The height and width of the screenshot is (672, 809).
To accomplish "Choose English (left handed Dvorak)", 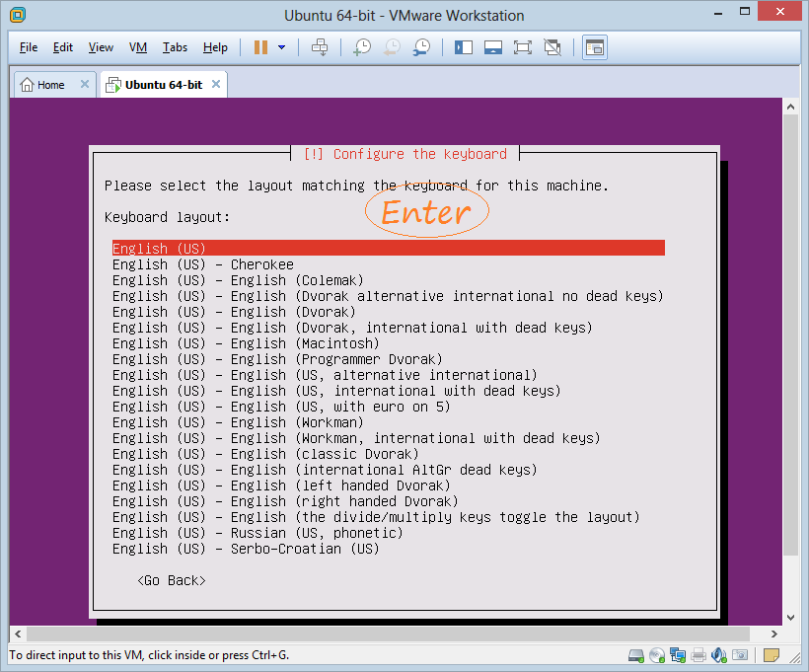I will [x=281, y=485].
